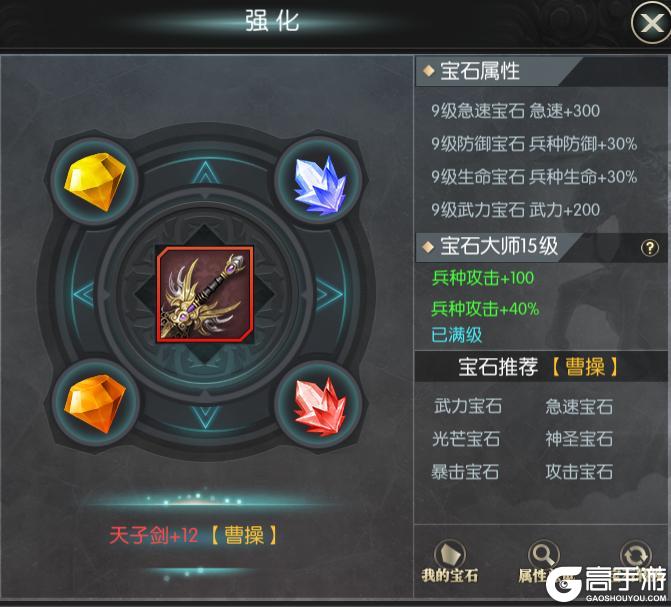Screen dimensions: 671x607
Task: Select the blue crystal gem slot
Action: pyautogui.click(x=320, y=184)
